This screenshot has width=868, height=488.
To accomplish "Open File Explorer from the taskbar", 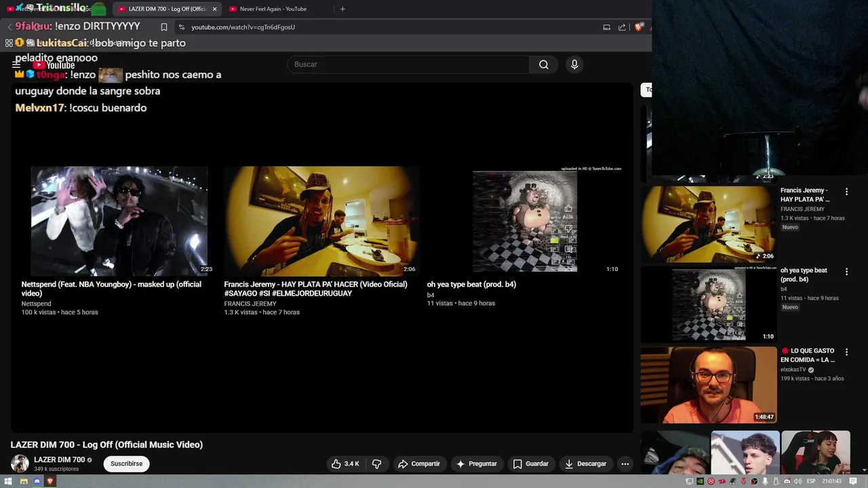I will (24, 481).
